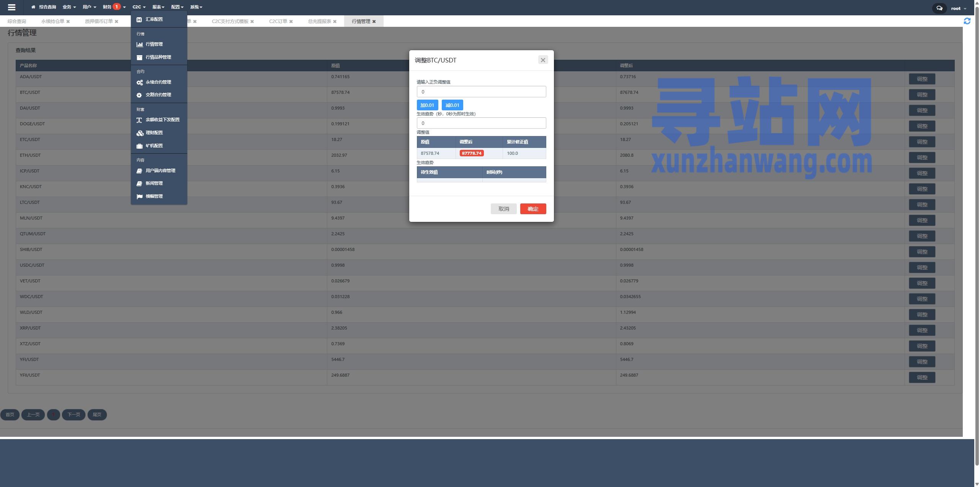Click the 减0.01 button
The width and height of the screenshot is (980, 487).
point(452,105)
